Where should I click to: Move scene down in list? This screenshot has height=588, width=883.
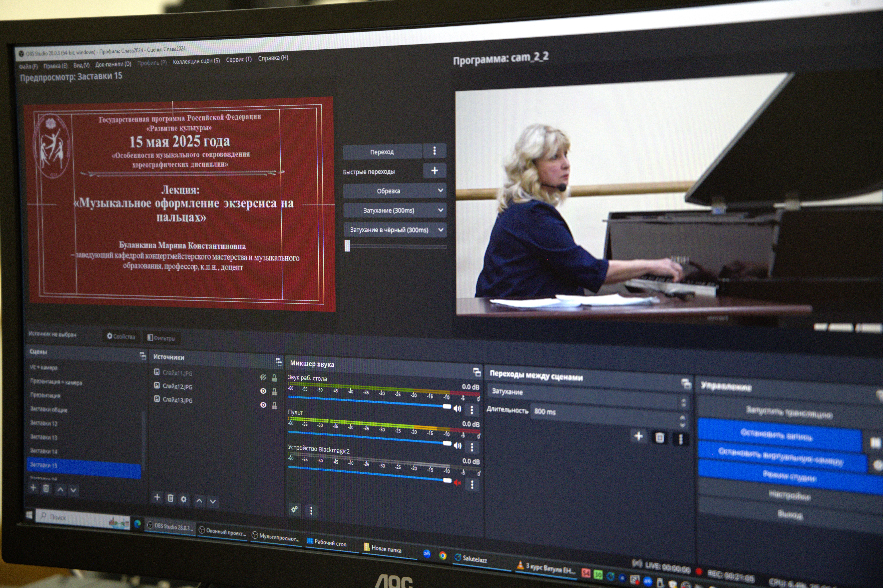point(74,490)
